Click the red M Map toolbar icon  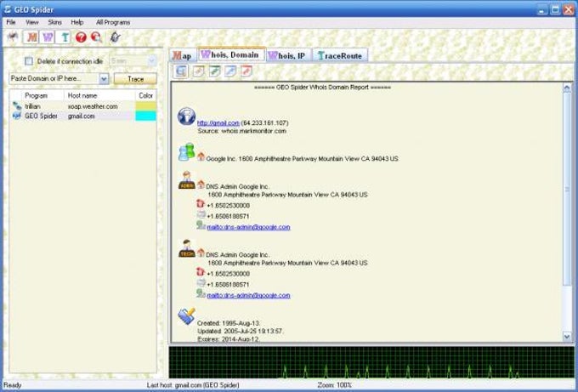click(31, 37)
